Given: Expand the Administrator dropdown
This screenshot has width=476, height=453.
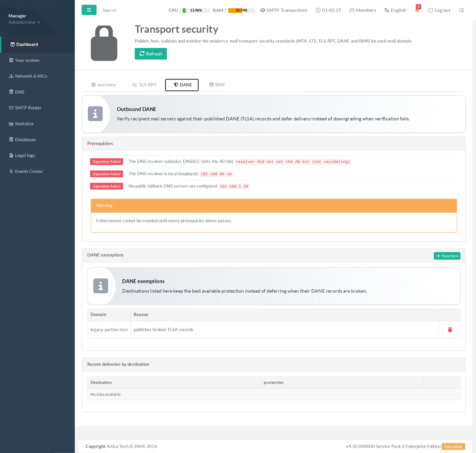Looking at the screenshot, I should (x=24, y=22).
